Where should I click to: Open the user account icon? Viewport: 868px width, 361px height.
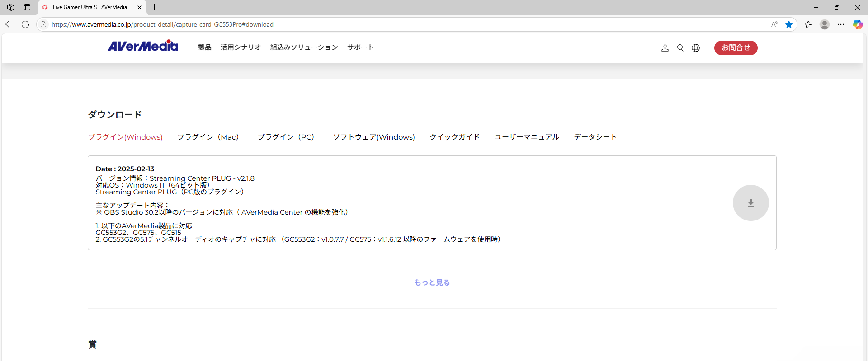(x=665, y=48)
